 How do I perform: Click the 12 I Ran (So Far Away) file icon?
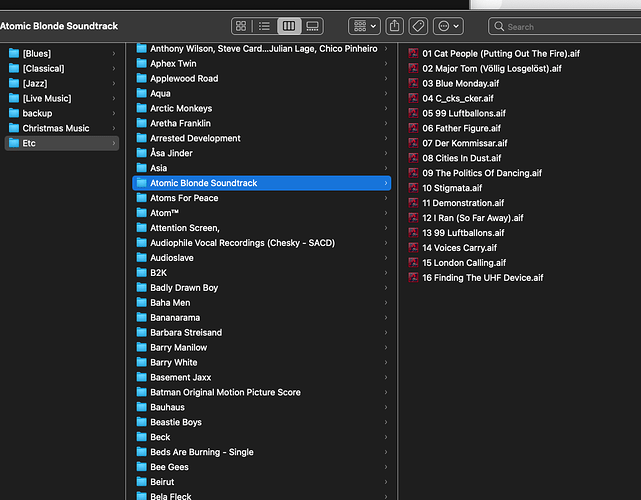point(413,218)
